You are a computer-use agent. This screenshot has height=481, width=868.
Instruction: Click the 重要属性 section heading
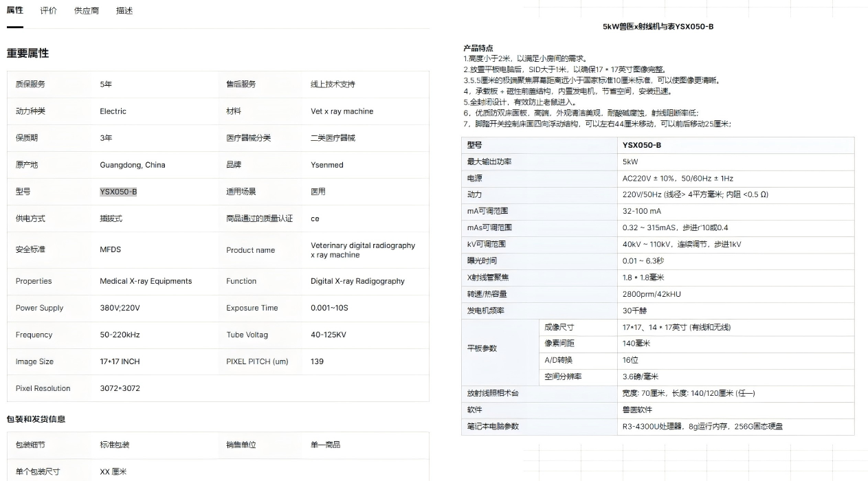(x=28, y=54)
